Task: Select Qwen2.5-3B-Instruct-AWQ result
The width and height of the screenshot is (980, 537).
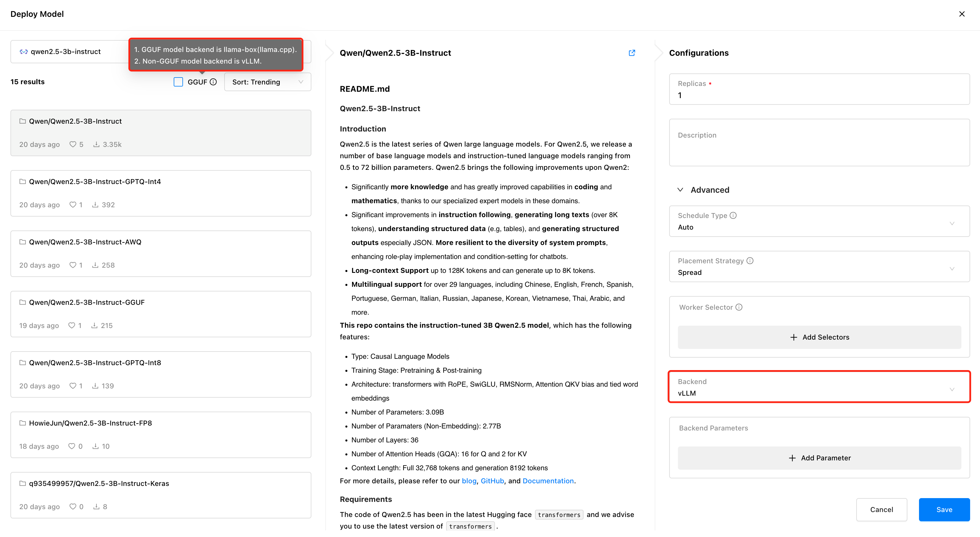Action: point(161,253)
